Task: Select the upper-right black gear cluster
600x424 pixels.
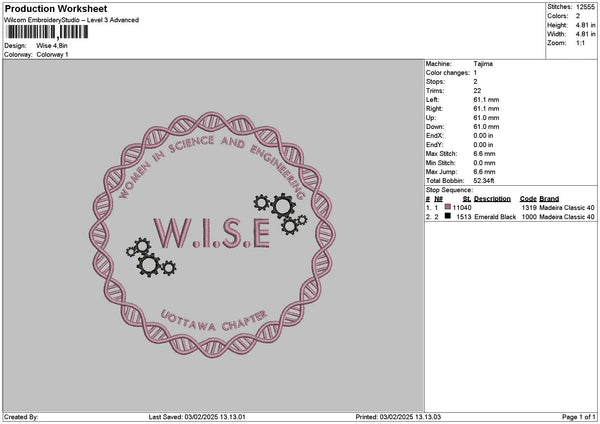Action: [x=280, y=212]
